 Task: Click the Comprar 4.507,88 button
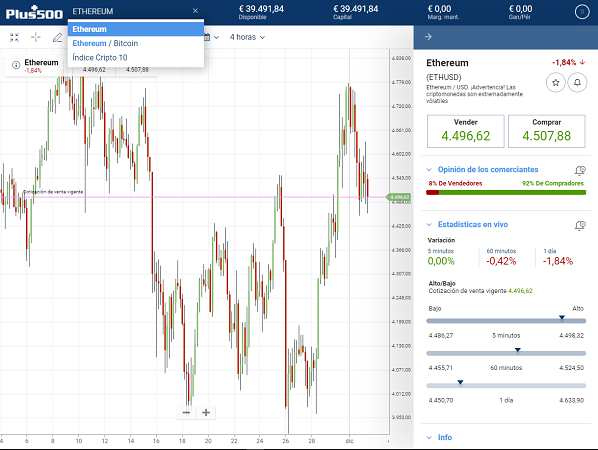pos(547,131)
